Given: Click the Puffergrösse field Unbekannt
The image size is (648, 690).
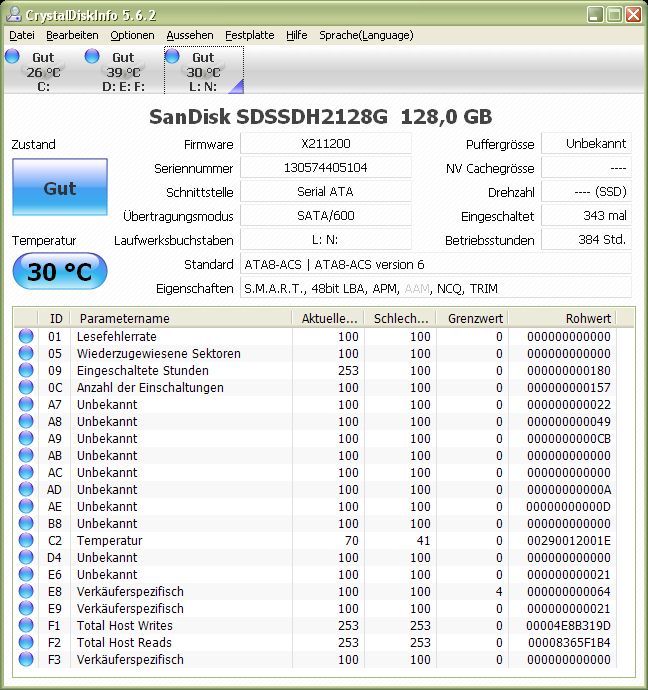Looking at the screenshot, I should coord(586,143).
